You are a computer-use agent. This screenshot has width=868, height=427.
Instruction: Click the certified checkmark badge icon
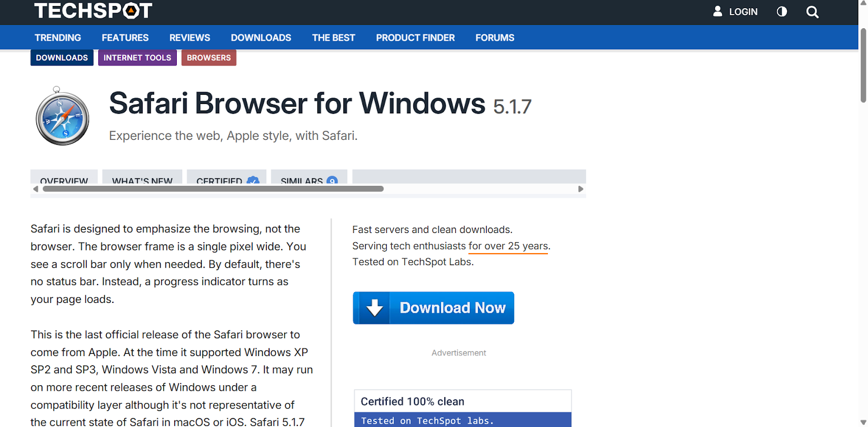pyautogui.click(x=253, y=180)
